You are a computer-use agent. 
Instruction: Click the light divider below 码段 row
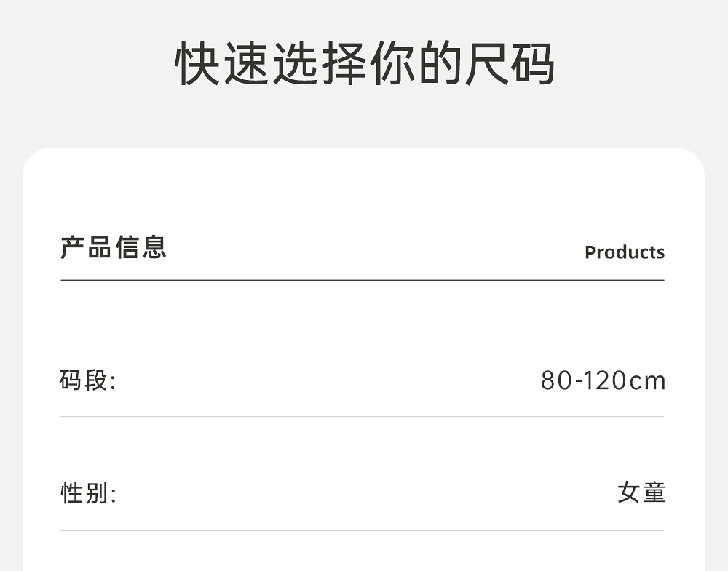coord(363,417)
